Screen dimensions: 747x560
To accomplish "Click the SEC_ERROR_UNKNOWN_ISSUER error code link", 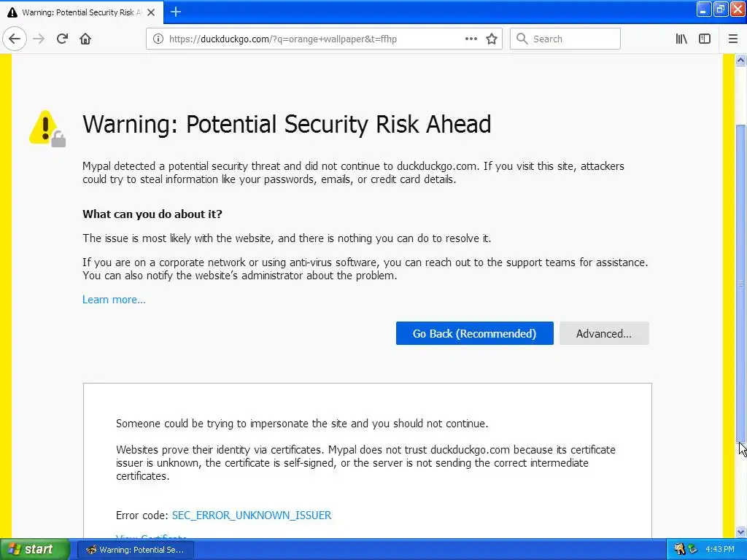I will coord(252,516).
